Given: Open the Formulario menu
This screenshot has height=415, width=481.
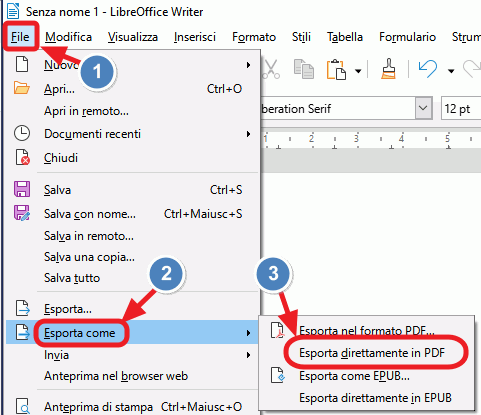Looking at the screenshot, I should 407,37.
